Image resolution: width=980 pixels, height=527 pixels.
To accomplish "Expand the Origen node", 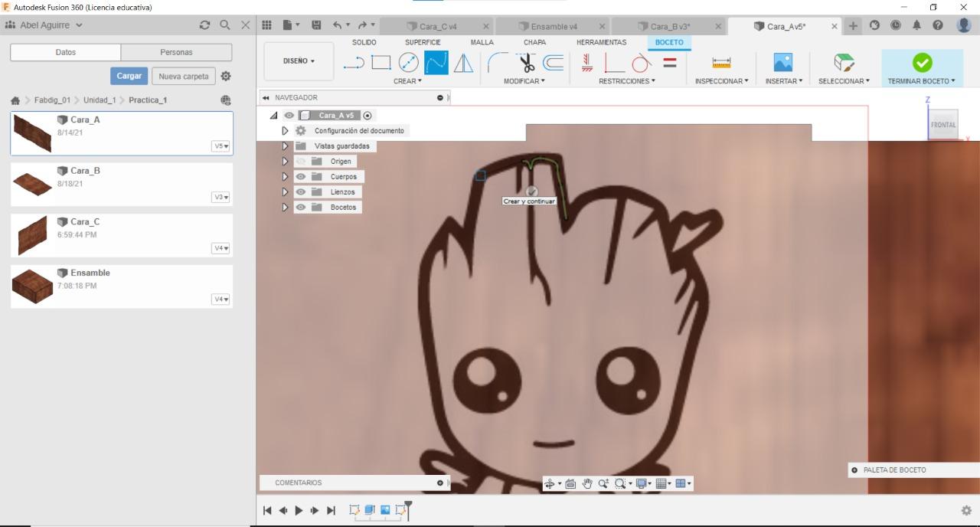I will (x=286, y=162).
